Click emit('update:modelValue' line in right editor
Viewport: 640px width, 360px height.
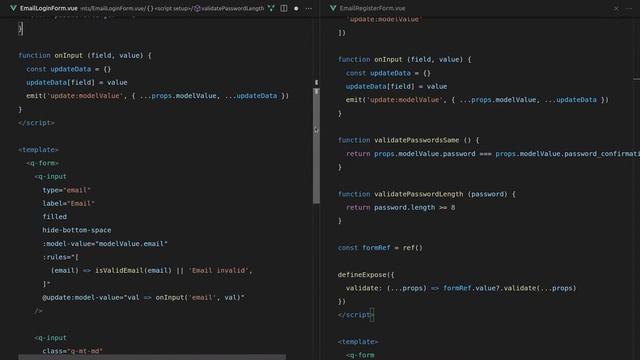pos(477,100)
